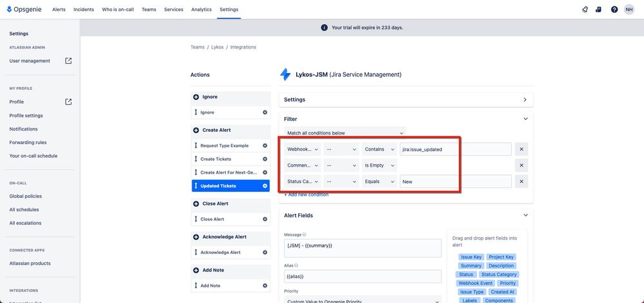The width and height of the screenshot is (644, 303).
Task: Open gear settings for Ignore action
Action: coord(265,112)
